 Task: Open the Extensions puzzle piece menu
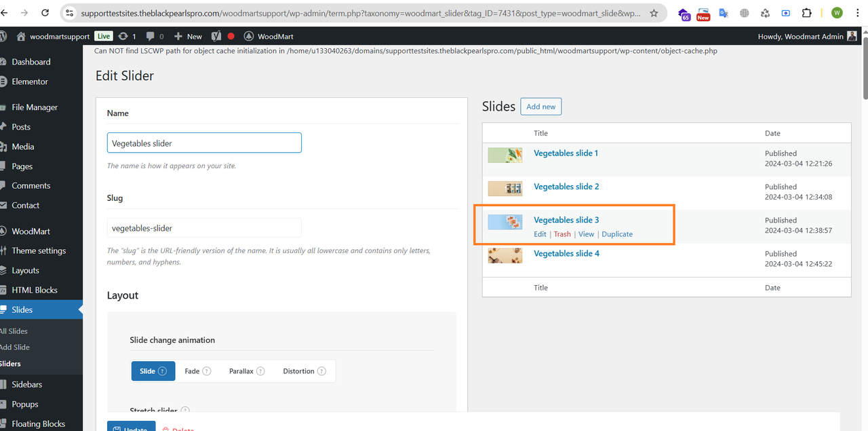807,13
